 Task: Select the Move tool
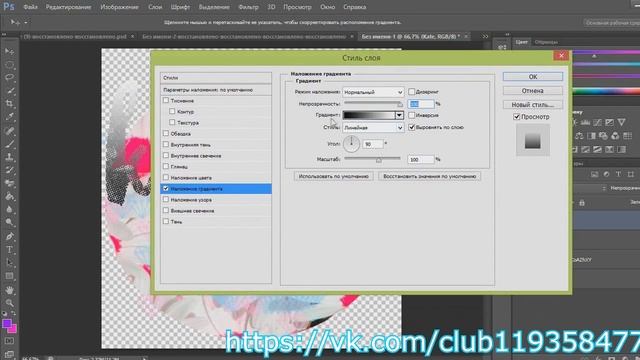pos(9,51)
